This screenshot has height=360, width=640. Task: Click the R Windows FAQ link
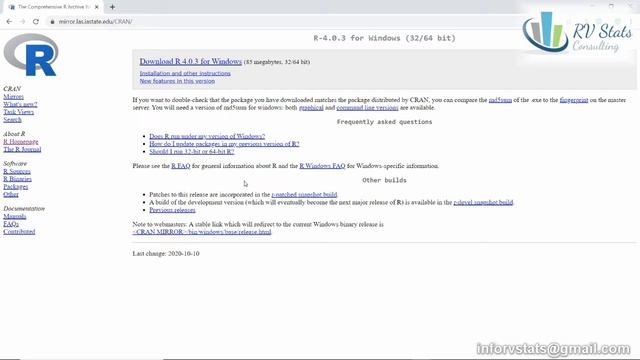click(x=322, y=166)
